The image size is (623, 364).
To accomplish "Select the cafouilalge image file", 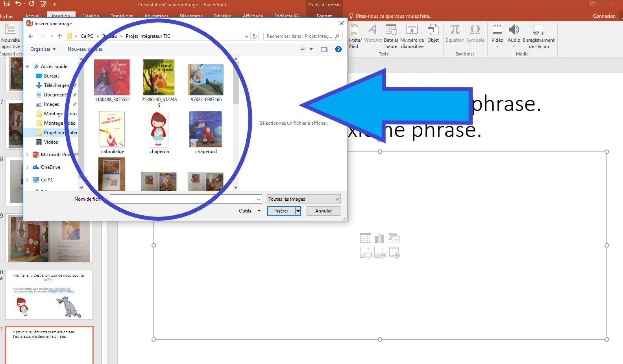I will click(112, 133).
